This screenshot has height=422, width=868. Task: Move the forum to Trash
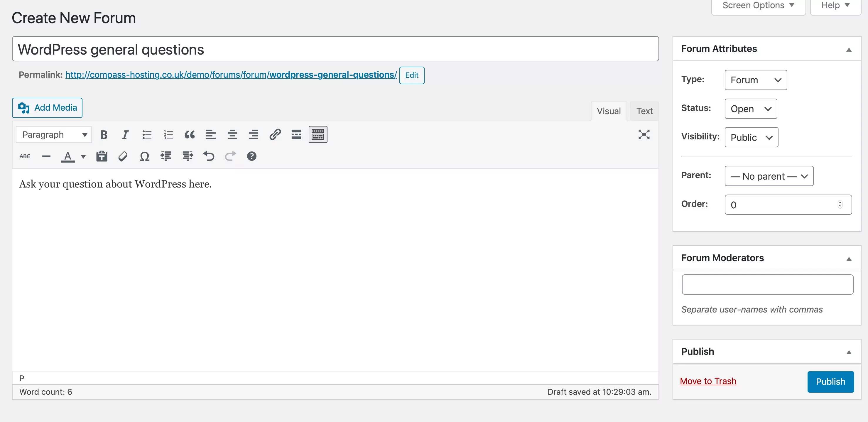708,381
